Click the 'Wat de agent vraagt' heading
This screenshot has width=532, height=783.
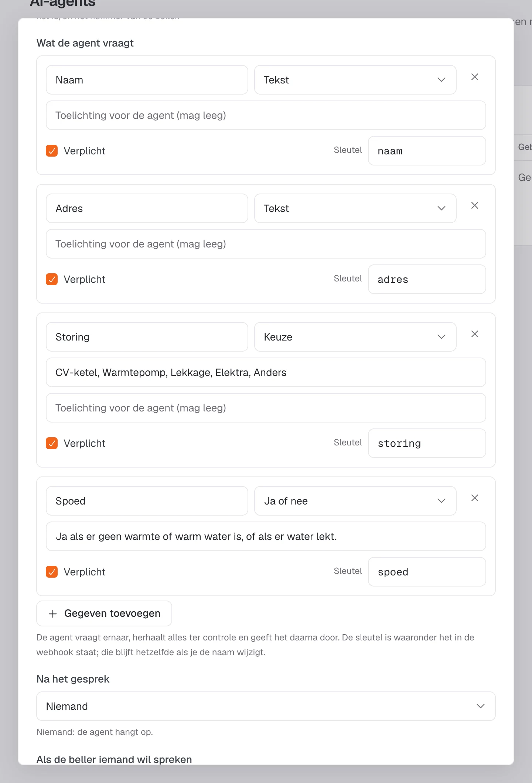(85, 43)
